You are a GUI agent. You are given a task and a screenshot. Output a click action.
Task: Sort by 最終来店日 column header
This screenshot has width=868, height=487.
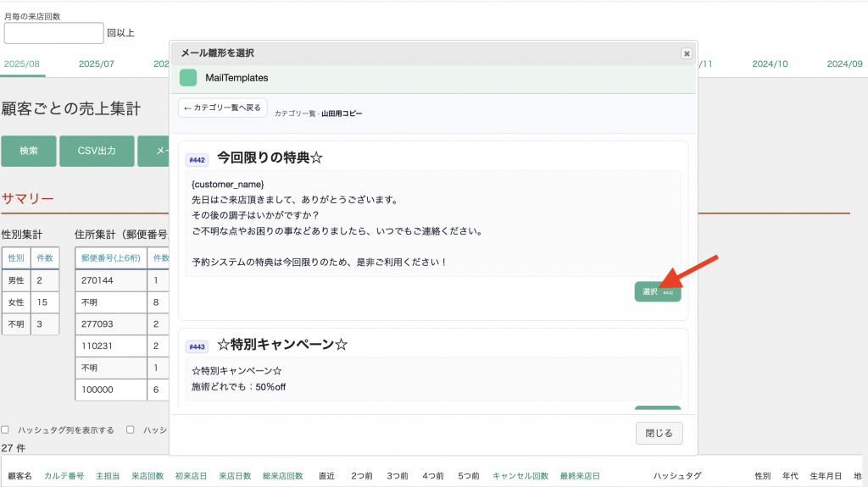(x=580, y=476)
